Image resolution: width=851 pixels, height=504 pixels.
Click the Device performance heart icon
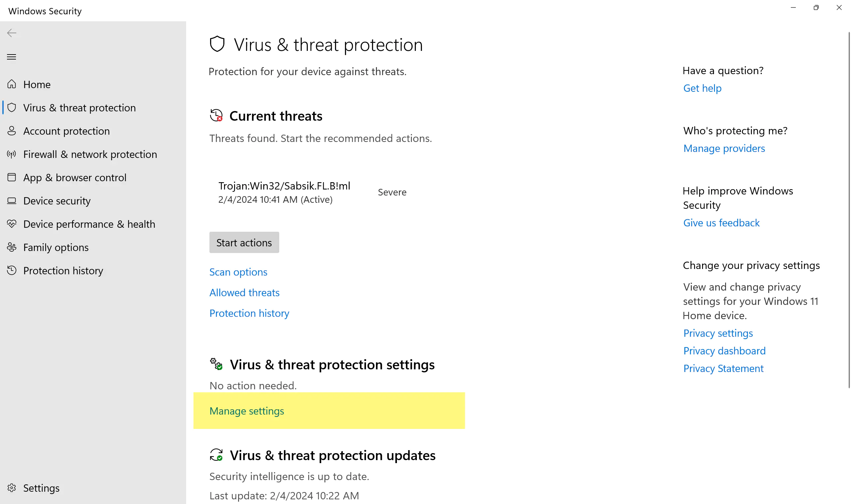pos(12,224)
